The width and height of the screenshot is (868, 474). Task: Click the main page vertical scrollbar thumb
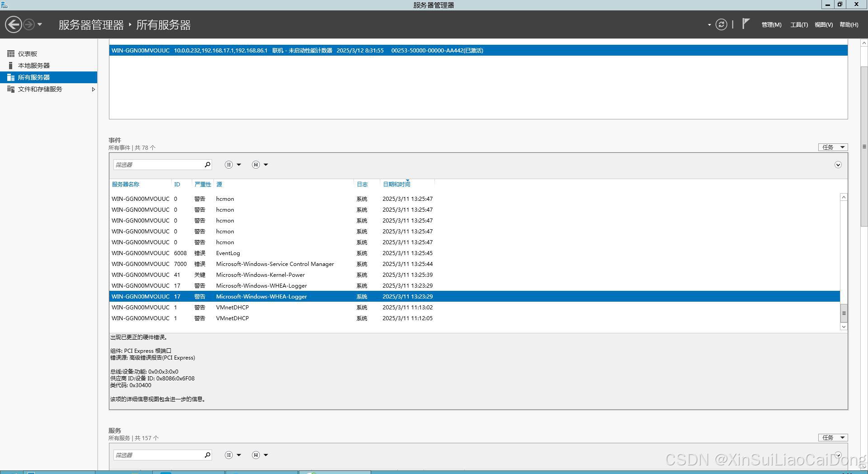click(x=864, y=147)
